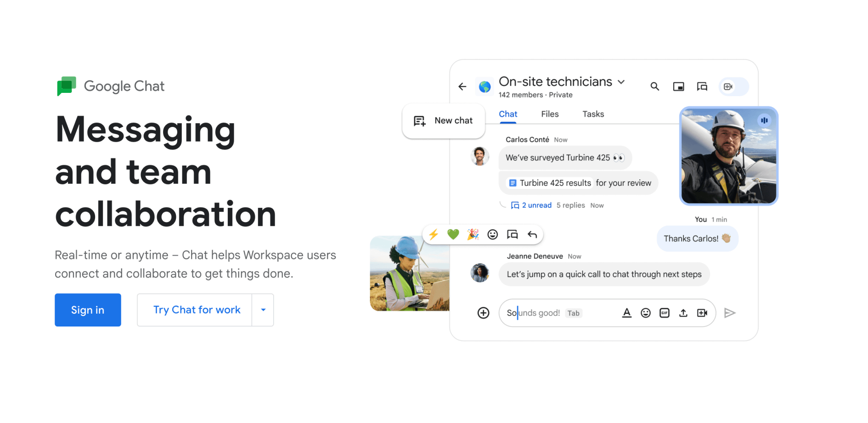React with the green heart emoji
This screenshot has width=868, height=423.
click(x=453, y=234)
